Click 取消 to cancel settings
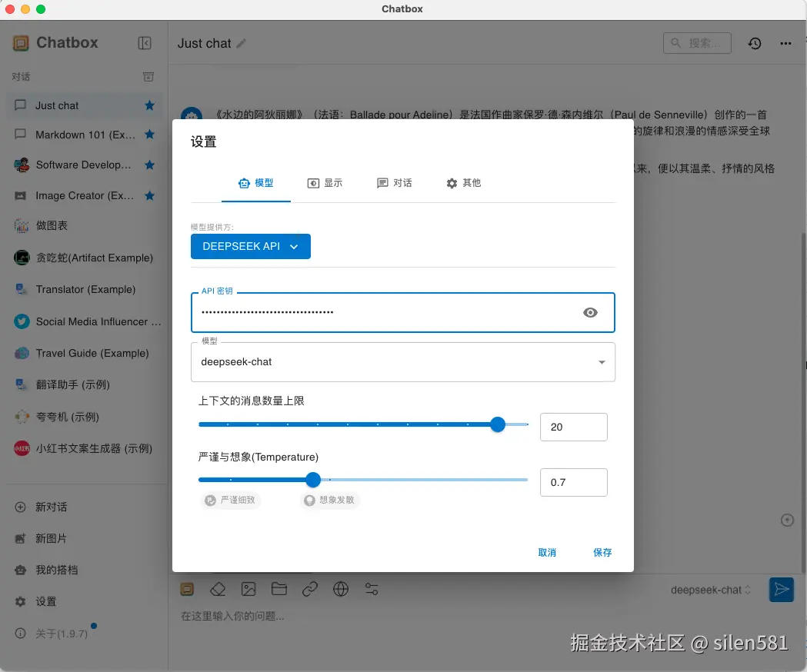The height and width of the screenshot is (672, 807). click(546, 553)
